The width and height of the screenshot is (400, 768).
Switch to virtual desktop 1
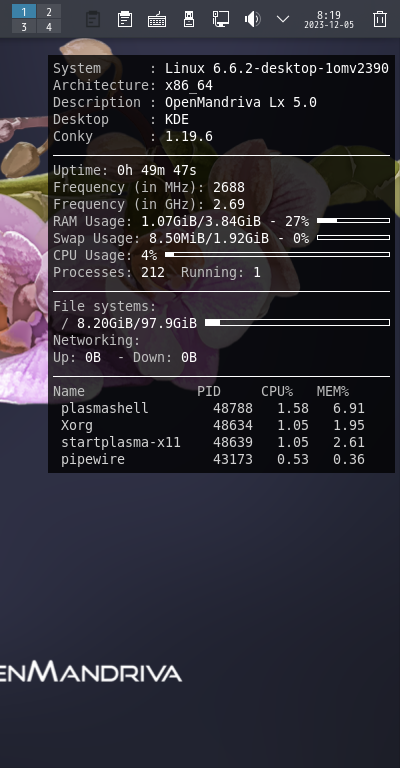(24, 11)
